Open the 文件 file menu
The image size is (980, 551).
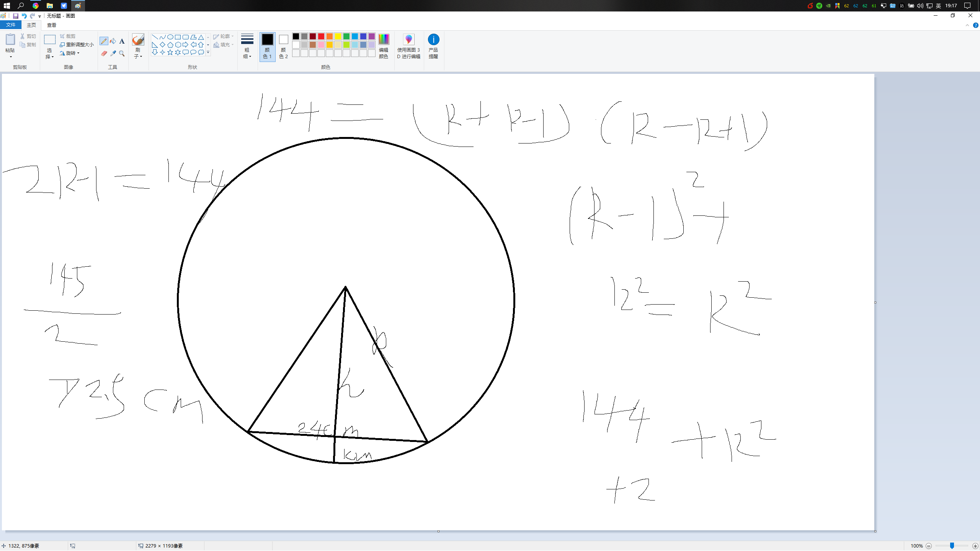tap(11, 25)
